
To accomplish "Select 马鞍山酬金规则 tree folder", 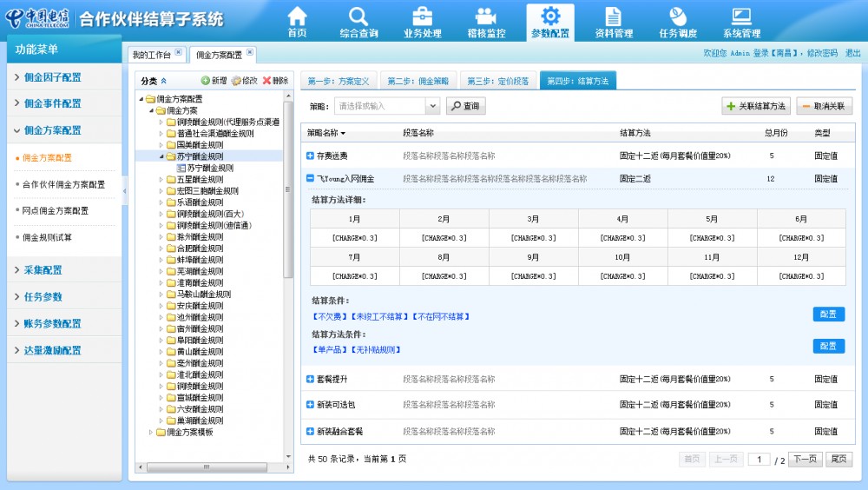I will click(204, 295).
